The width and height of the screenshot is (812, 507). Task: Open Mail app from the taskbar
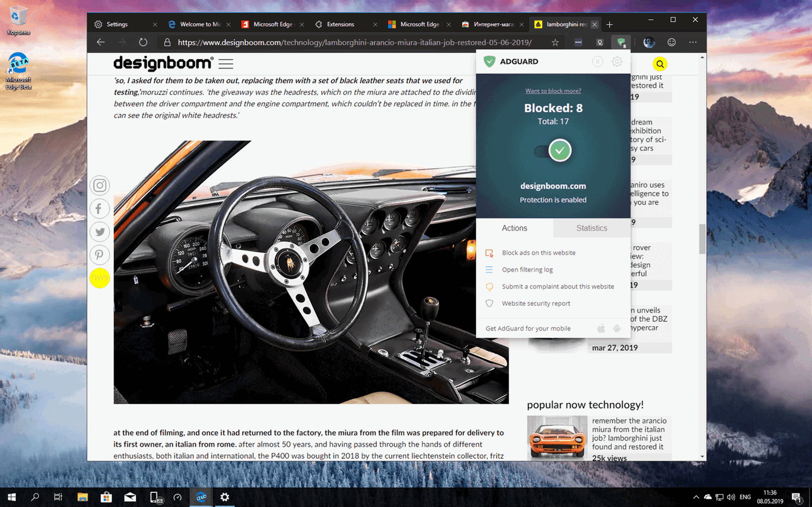(x=130, y=497)
